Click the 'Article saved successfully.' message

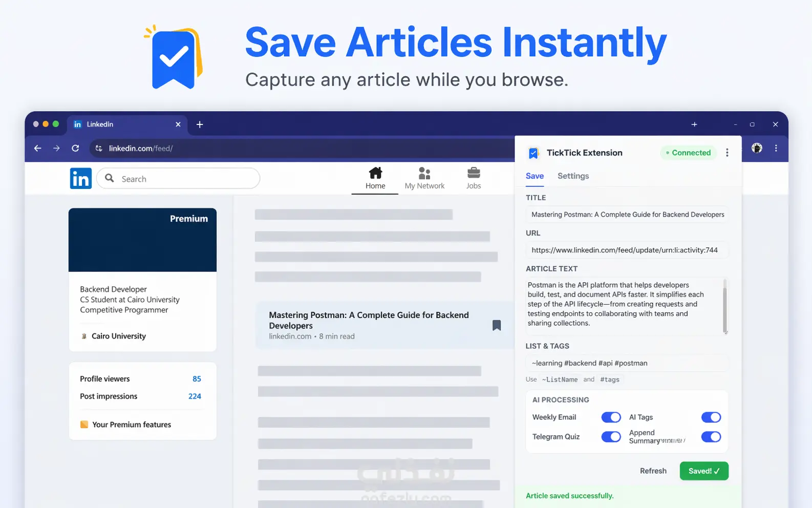(569, 496)
